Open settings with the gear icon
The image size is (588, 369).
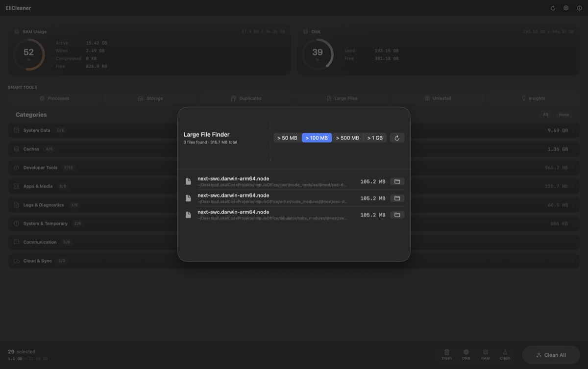pyautogui.click(x=566, y=8)
